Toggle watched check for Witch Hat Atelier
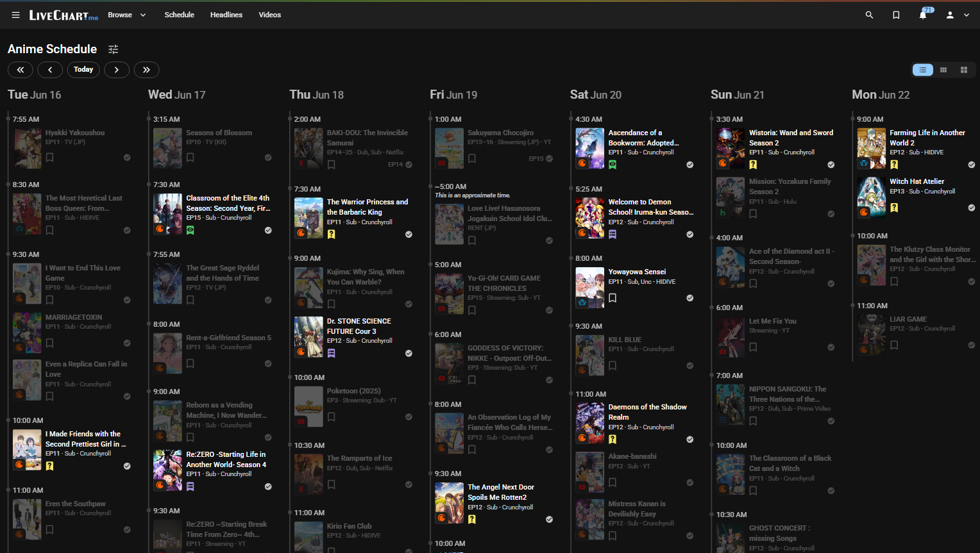Screen dimensions: 980x553 point(972,208)
